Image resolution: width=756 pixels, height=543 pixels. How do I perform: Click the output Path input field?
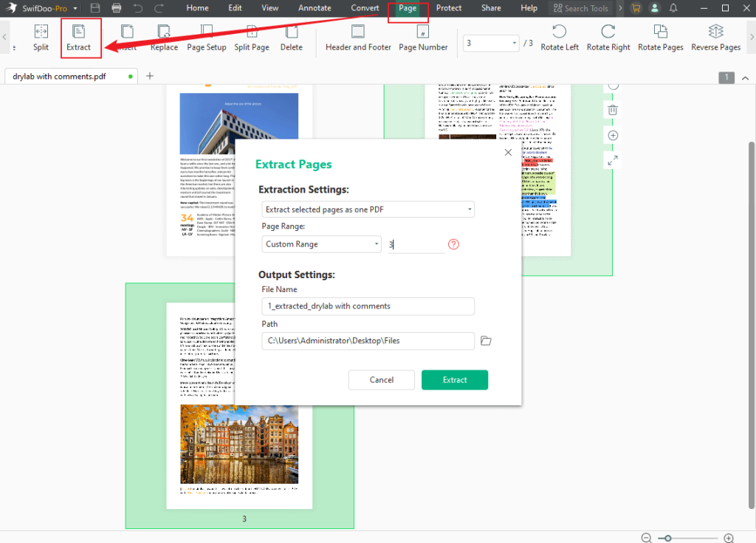[x=368, y=341]
